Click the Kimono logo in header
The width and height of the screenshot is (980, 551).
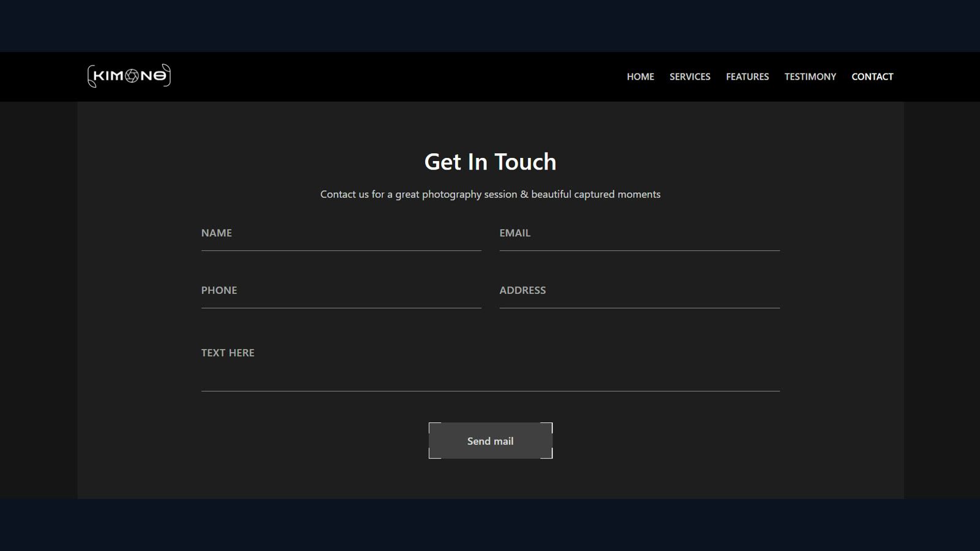(129, 76)
